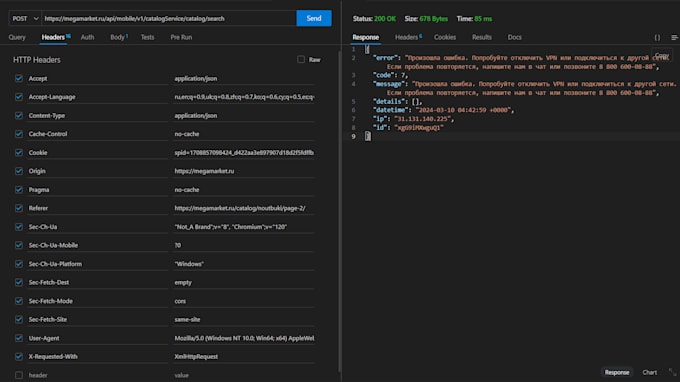
Task: Open the Pre Run tab
Action: click(x=181, y=37)
